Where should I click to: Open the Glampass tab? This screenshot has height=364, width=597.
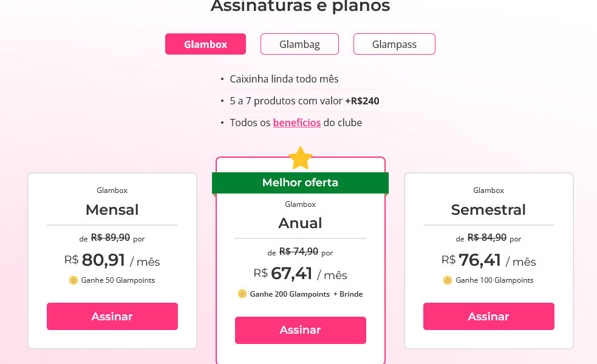pos(394,44)
